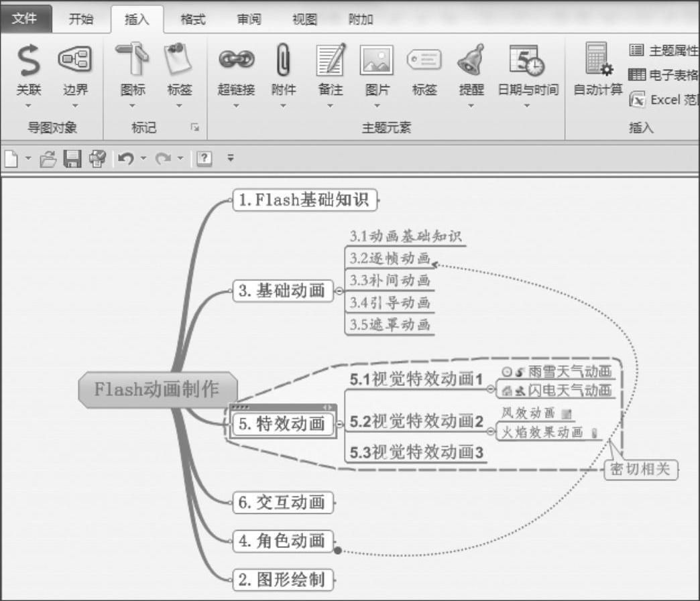Open the 图片 dropdown arrow
The image size is (700, 601).
click(377, 106)
